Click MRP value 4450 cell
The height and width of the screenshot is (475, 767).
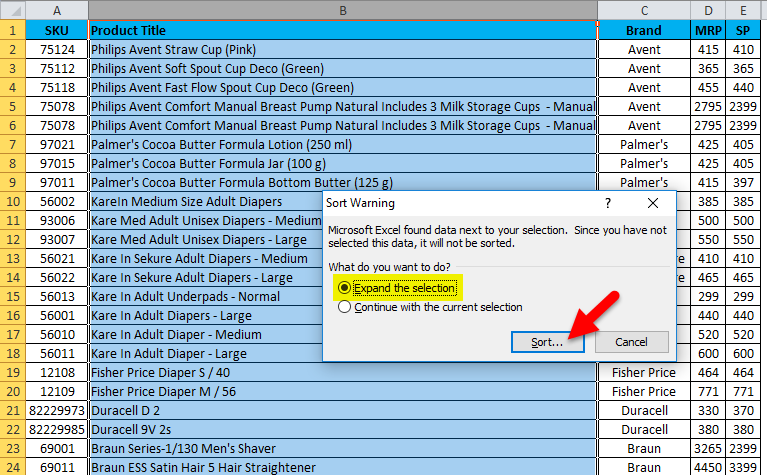click(708, 467)
